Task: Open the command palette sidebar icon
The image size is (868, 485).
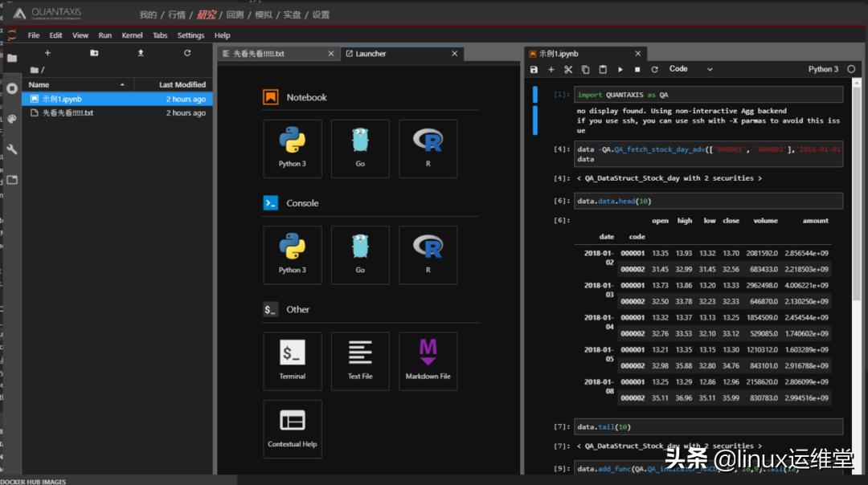Action: coord(12,119)
